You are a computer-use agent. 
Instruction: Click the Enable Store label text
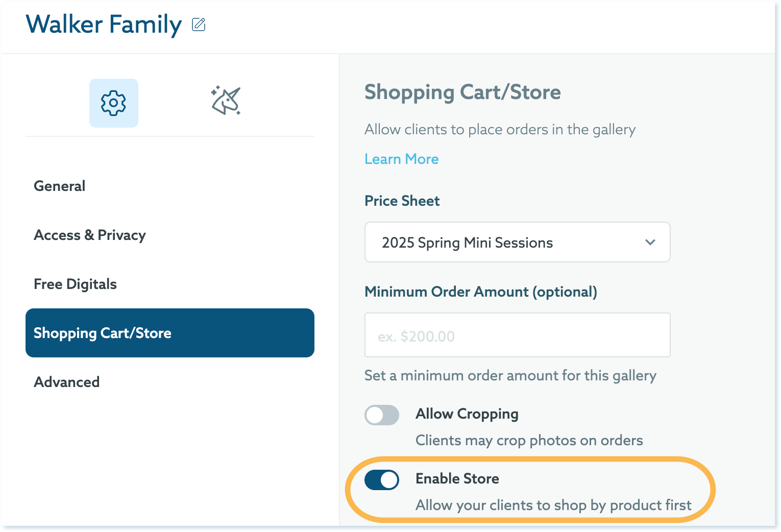(x=457, y=478)
